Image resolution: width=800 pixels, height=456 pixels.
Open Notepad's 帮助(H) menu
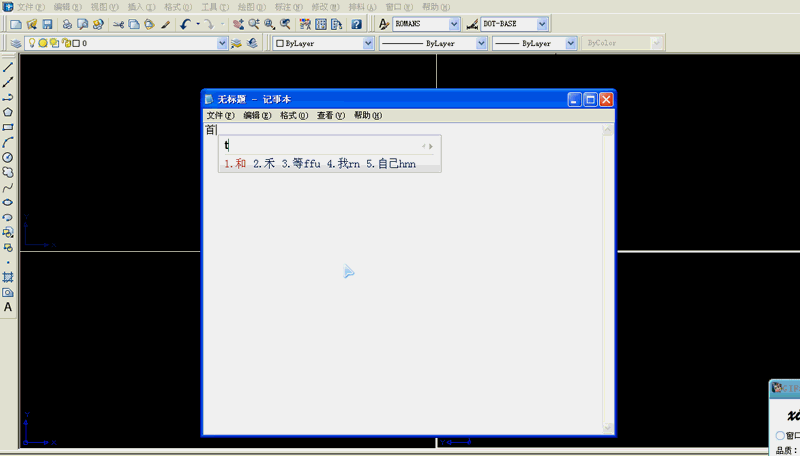(x=368, y=116)
